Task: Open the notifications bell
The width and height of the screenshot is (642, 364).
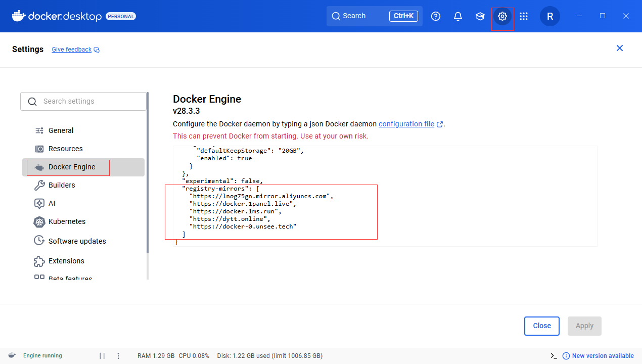Action: (458, 16)
